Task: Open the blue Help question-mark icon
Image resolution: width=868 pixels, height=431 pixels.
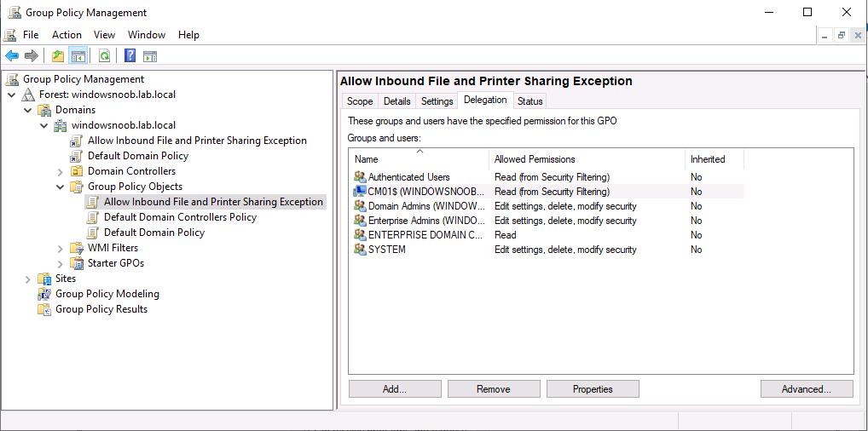Action: pos(130,55)
